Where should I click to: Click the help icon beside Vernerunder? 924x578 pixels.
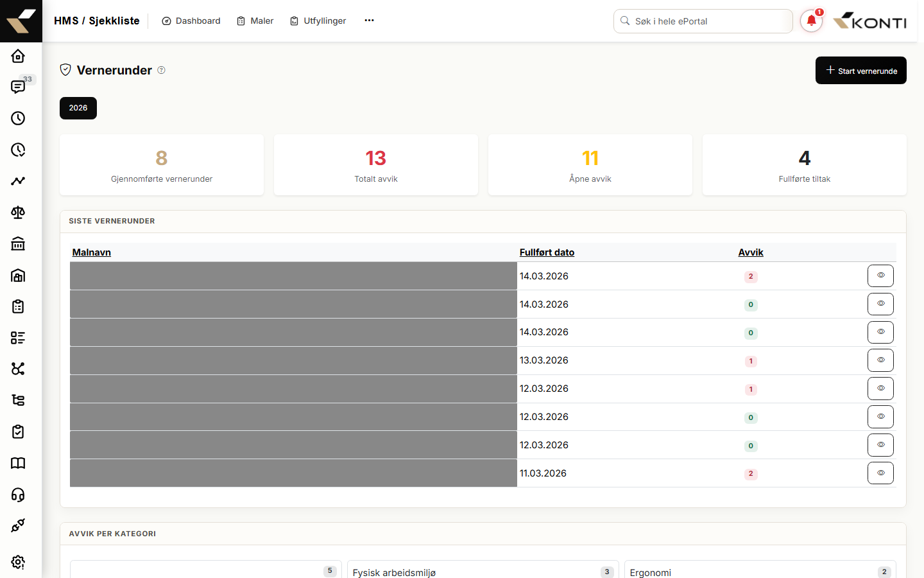tap(162, 70)
